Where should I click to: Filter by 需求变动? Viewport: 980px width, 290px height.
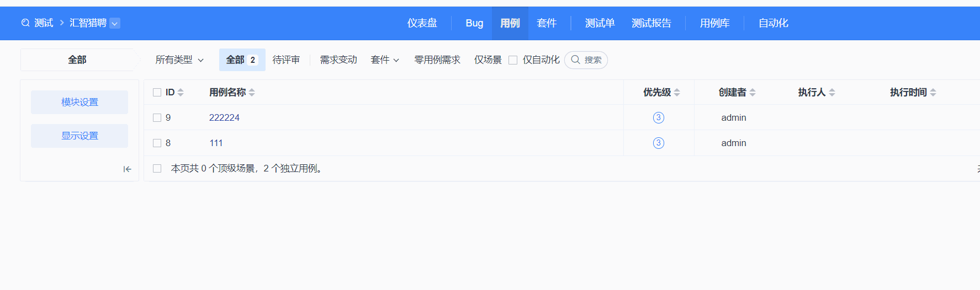tap(338, 60)
